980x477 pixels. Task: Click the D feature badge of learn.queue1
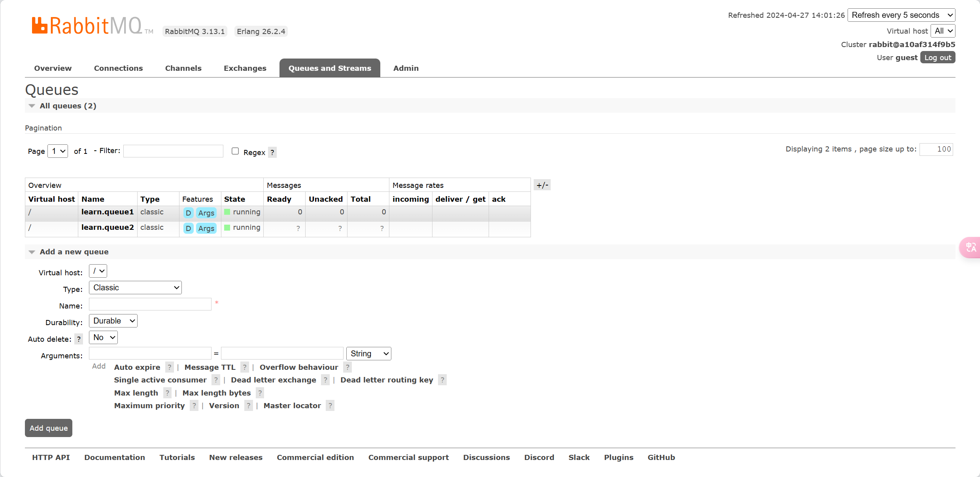click(x=189, y=213)
